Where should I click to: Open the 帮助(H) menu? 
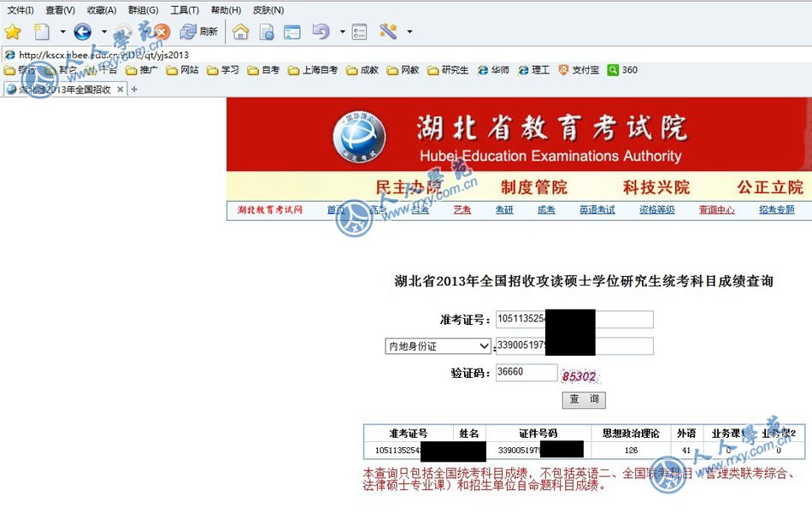(x=226, y=10)
